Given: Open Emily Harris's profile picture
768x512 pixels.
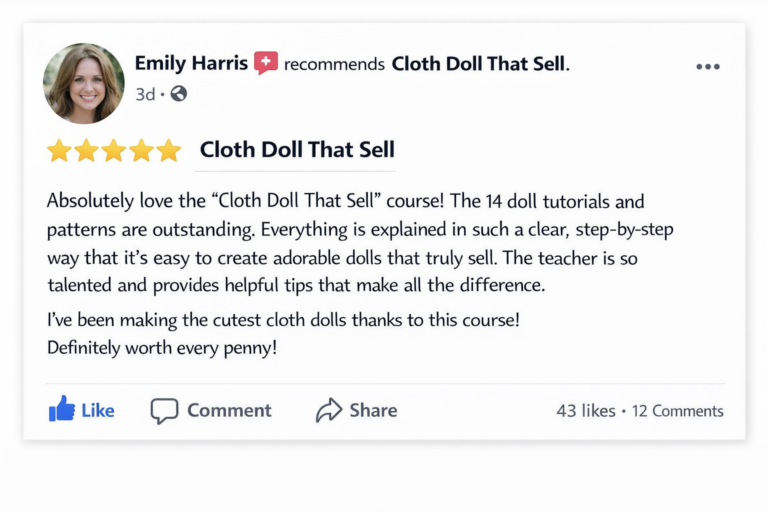Looking at the screenshot, I should [84, 83].
